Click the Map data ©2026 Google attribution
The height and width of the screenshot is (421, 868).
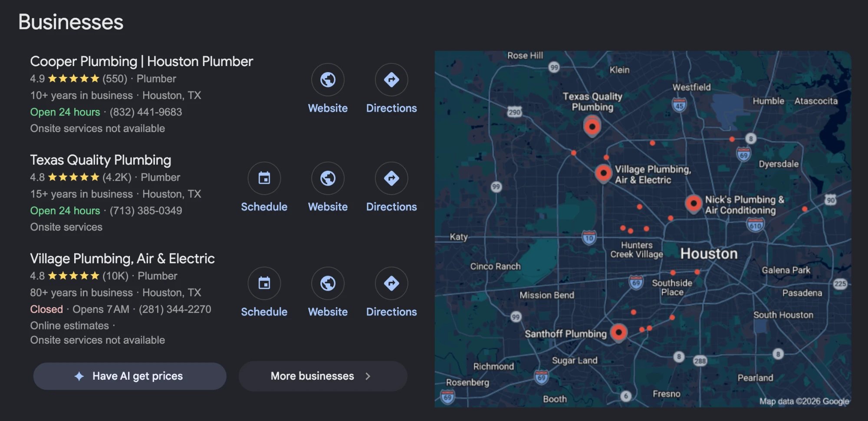(x=804, y=401)
